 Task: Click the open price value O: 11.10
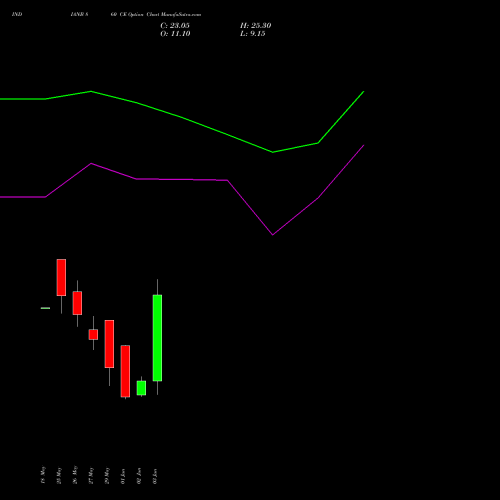pyautogui.click(x=175, y=34)
